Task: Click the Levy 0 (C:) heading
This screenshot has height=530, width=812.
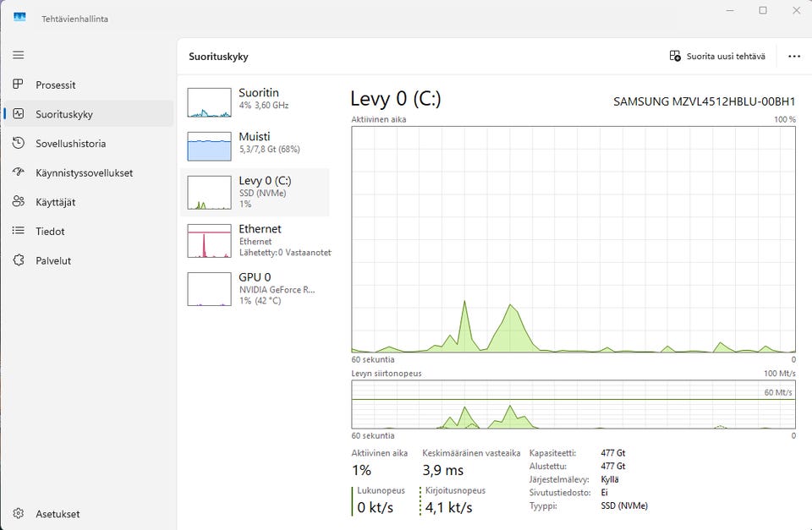Action: (x=396, y=99)
